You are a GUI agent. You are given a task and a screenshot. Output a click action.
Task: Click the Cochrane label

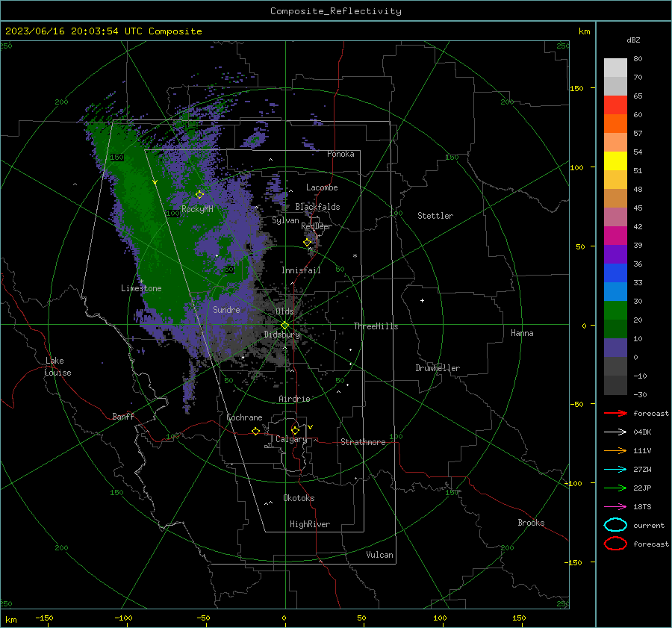244,417
